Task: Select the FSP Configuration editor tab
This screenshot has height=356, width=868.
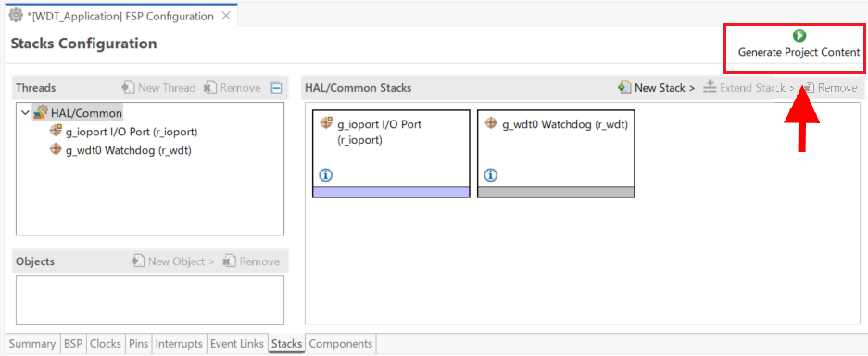Action: coord(120,16)
